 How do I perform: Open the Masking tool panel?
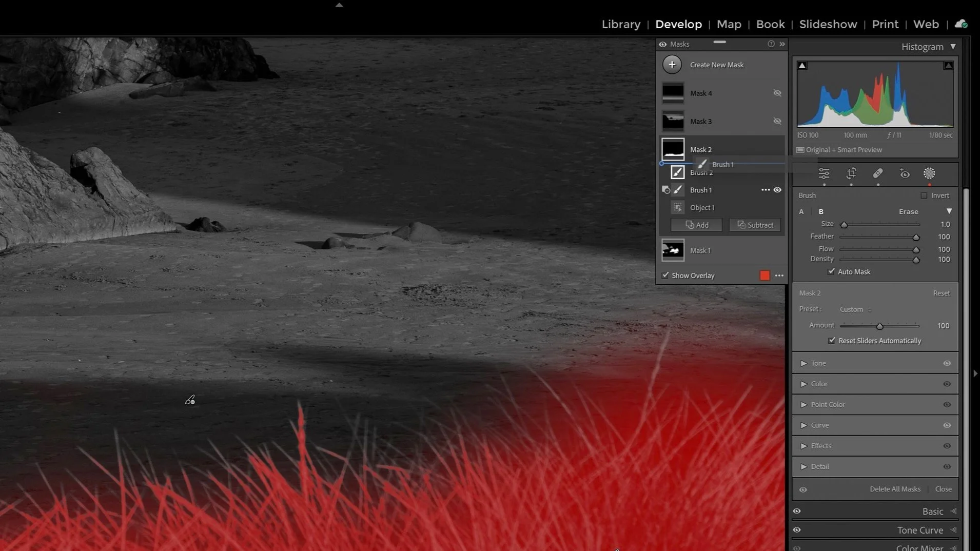pos(930,174)
